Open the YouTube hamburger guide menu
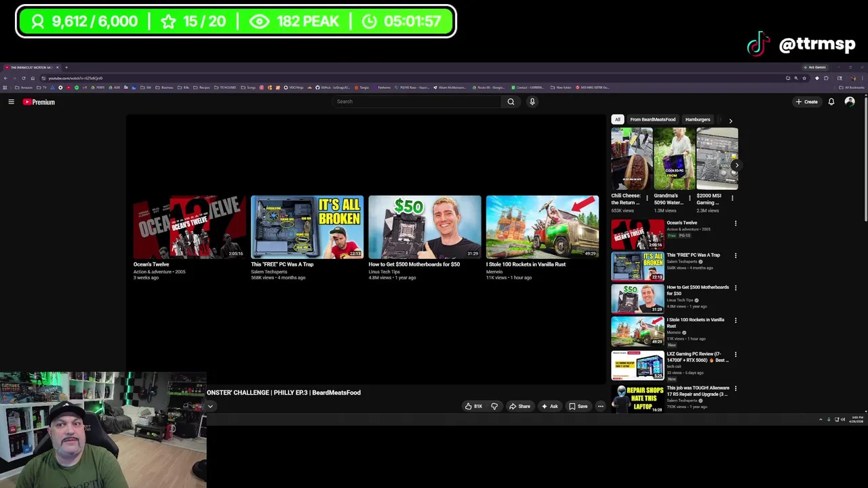868x488 pixels. (x=11, y=102)
